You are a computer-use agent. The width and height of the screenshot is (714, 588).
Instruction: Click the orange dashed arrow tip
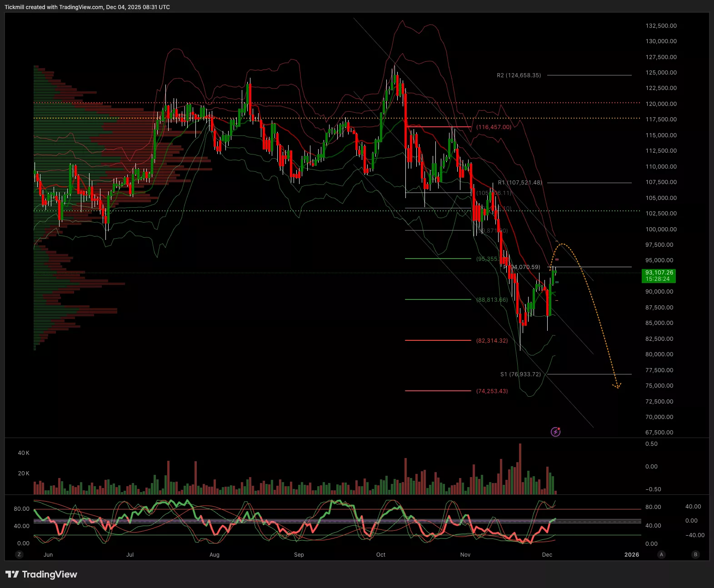(617, 386)
